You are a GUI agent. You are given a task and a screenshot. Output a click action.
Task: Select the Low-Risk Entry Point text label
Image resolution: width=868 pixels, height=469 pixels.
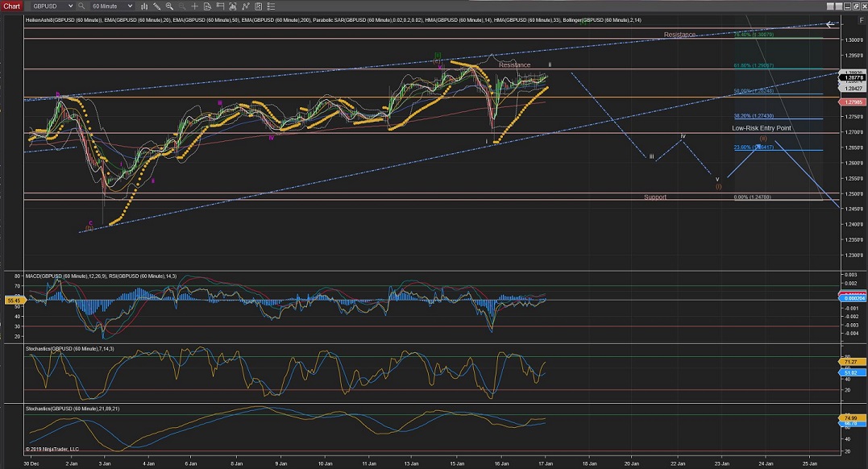click(x=761, y=128)
